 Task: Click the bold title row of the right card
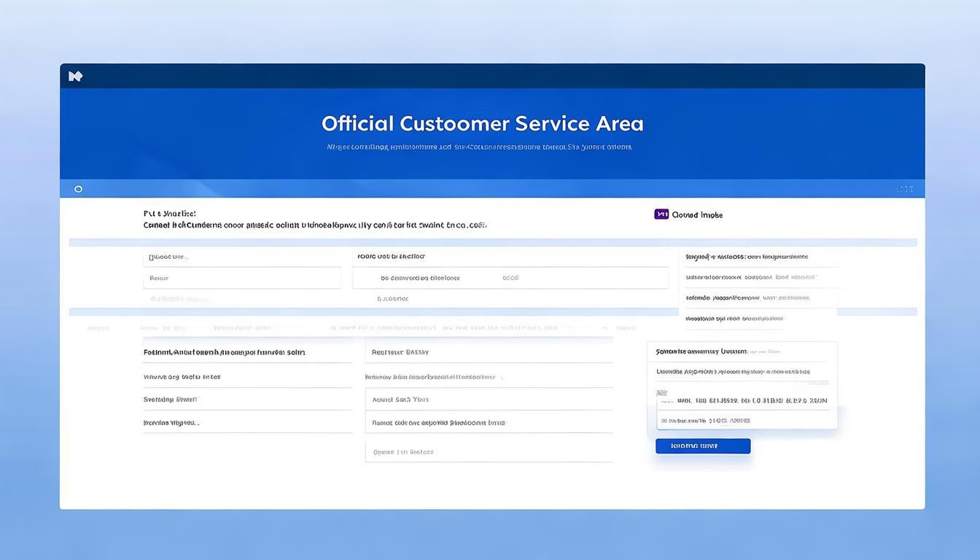click(741, 351)
